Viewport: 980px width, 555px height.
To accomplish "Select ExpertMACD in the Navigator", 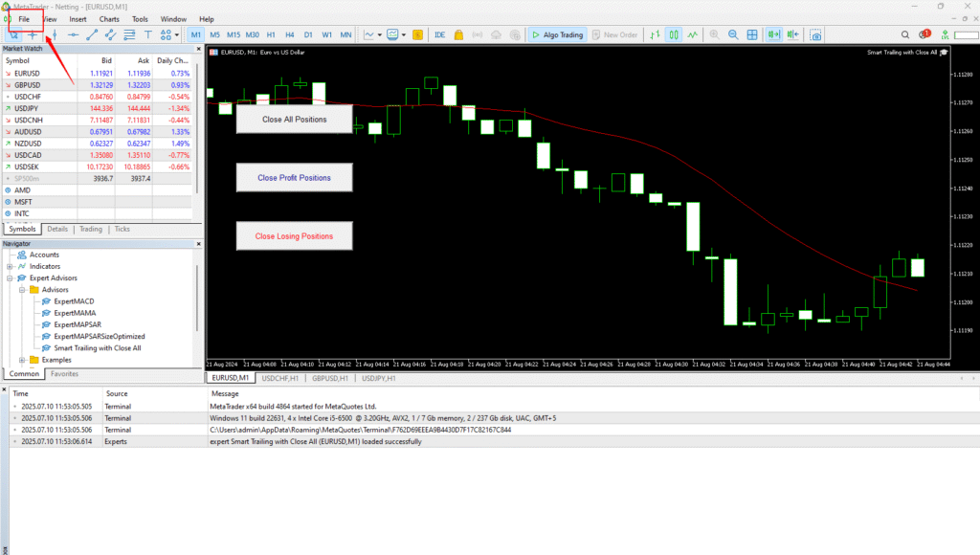I will point(74,301).
